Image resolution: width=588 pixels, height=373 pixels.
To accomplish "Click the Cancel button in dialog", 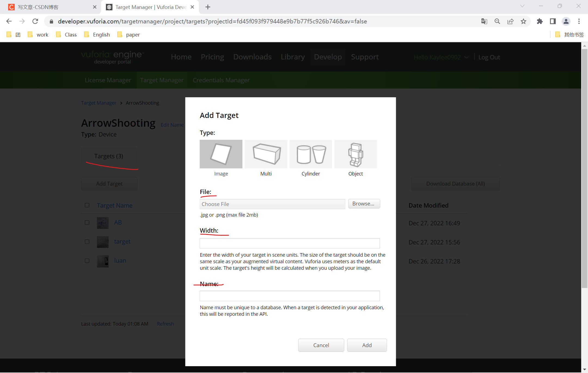I will click(321, 345).
